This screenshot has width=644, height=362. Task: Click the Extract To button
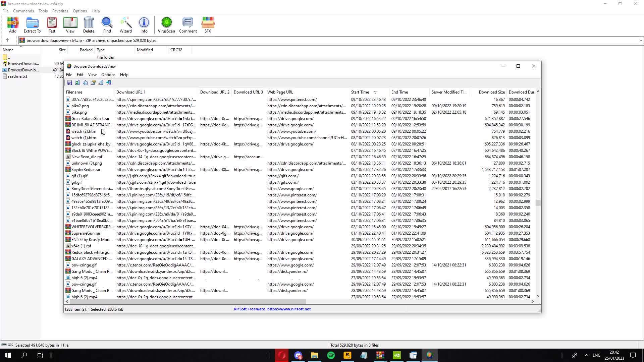coord(32,25)
